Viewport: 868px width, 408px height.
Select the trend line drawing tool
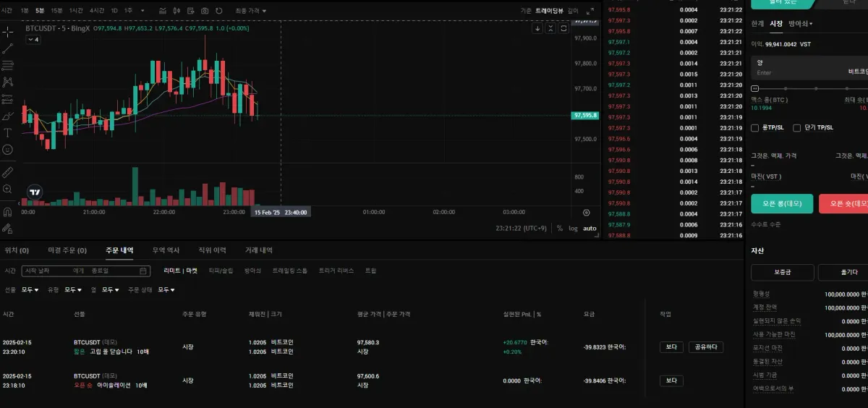click(x=7, y=48)
